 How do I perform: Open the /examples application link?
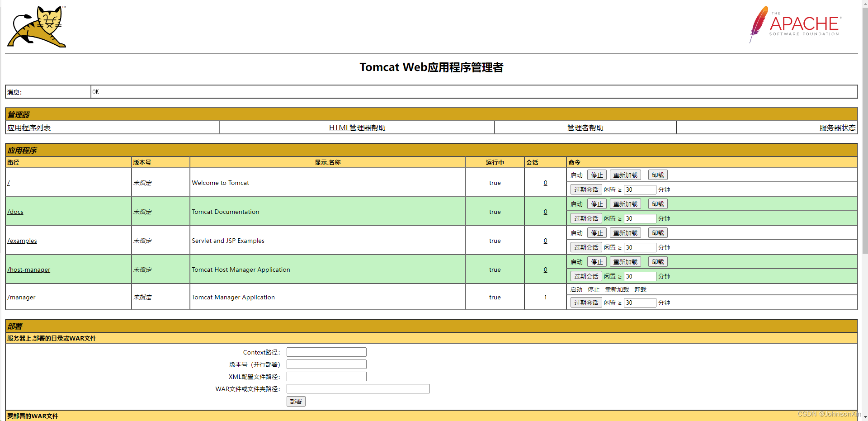click(x=22, y=241)
